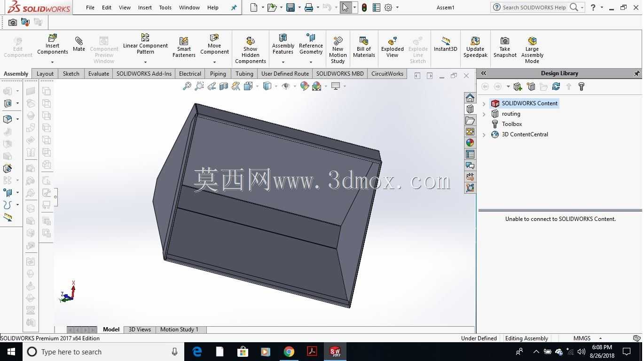The width and height of the screenshot is (644, 361).
Task: Click the Print icon in title toolbar
Action: tap(309, 8)
